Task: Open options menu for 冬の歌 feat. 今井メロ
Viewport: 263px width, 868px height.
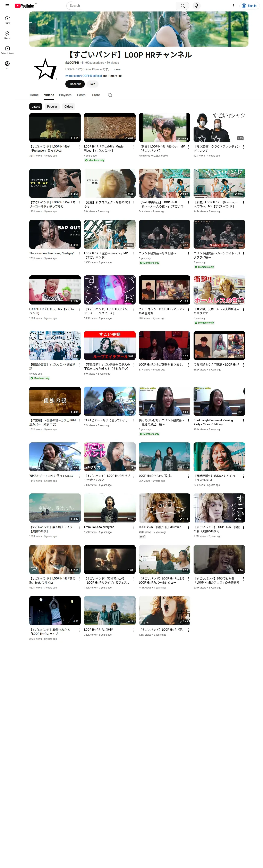Action: [x=79, y=579]
